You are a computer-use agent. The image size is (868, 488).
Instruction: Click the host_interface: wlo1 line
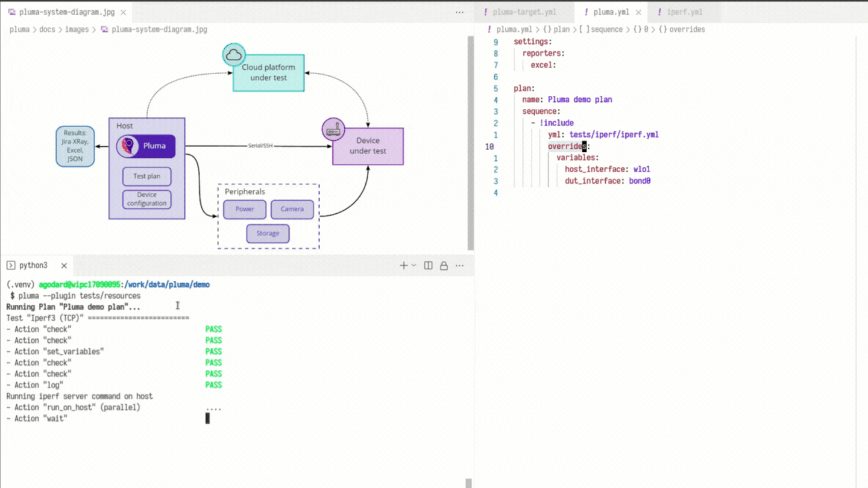[608, 170]
